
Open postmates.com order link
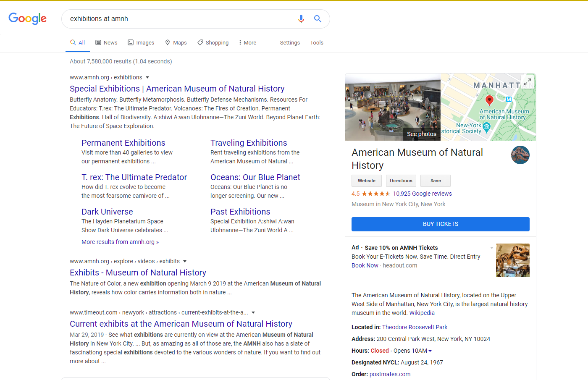[390, 374]
